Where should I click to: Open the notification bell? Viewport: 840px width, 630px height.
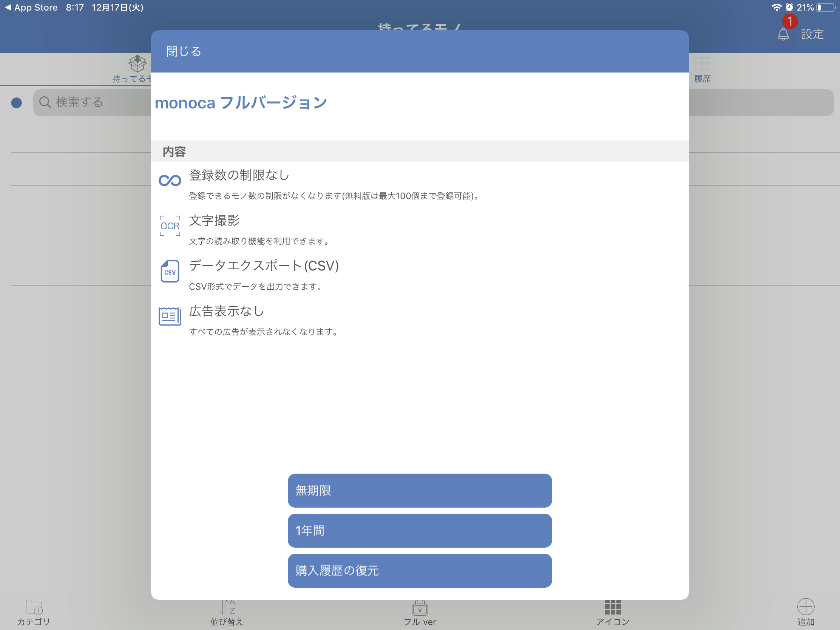tap(783, 34)
